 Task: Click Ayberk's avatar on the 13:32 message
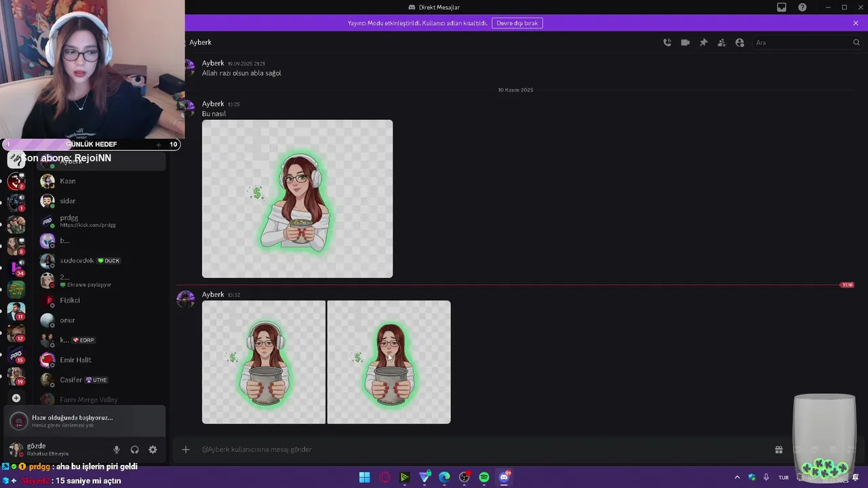(186, 299)
